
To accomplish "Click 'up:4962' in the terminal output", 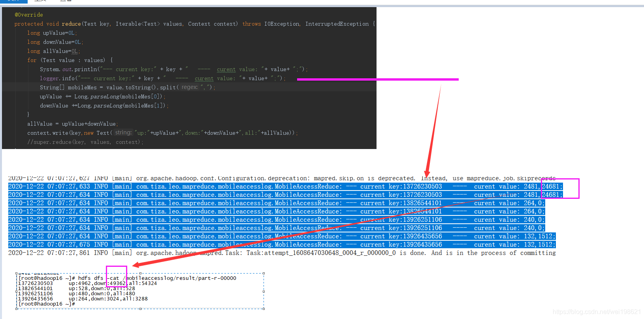I will [80, 283].
